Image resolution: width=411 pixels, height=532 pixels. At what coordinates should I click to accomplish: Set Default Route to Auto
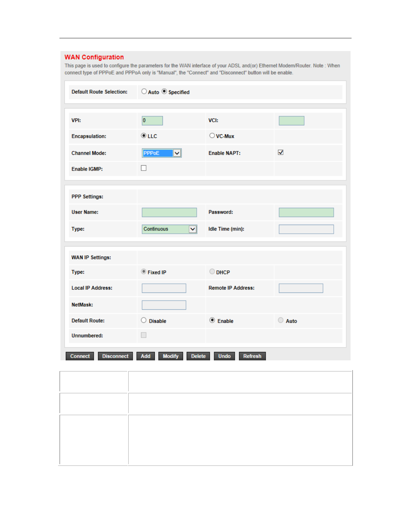click(281, 320)
